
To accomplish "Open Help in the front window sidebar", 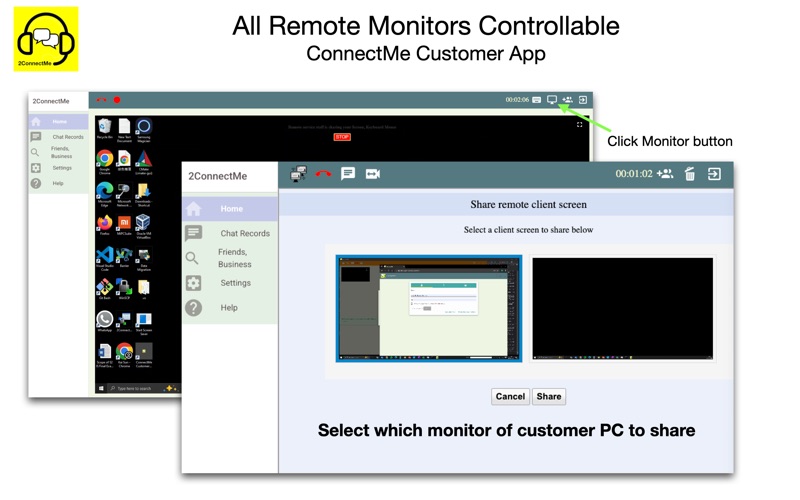I will pos(230,308).
